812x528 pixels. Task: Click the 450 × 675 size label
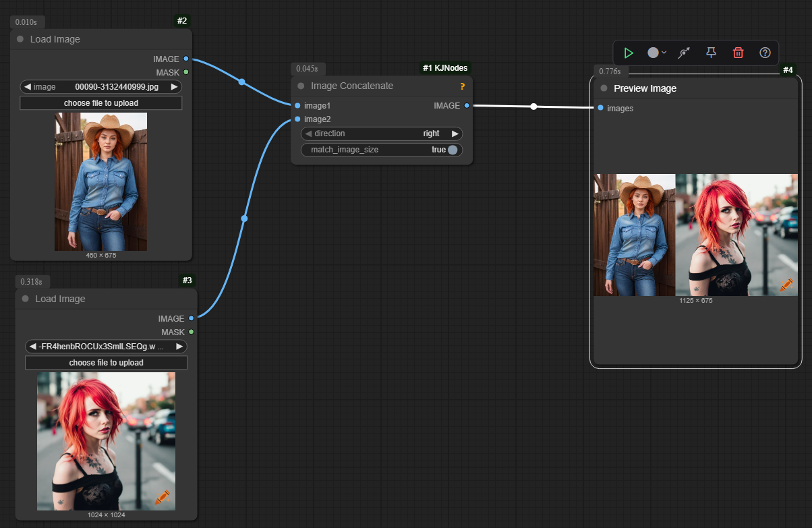101,256
